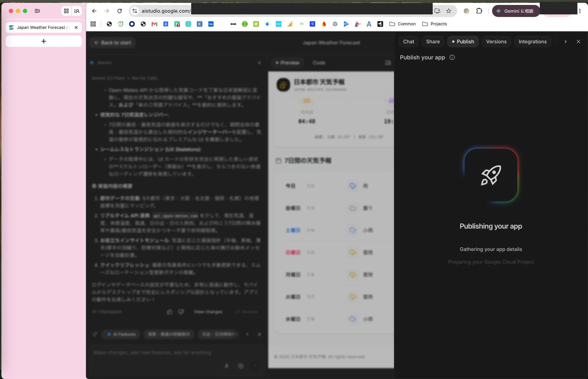Open the Integrations tab
The image size is (588, 379).
[x=532, y=41]
